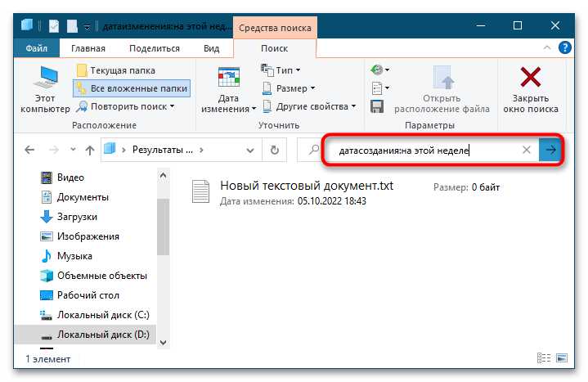Viewport: 588px width, 382px height.
Task: Click the Рабочий стол desktop icon
Action: [46, 295]
